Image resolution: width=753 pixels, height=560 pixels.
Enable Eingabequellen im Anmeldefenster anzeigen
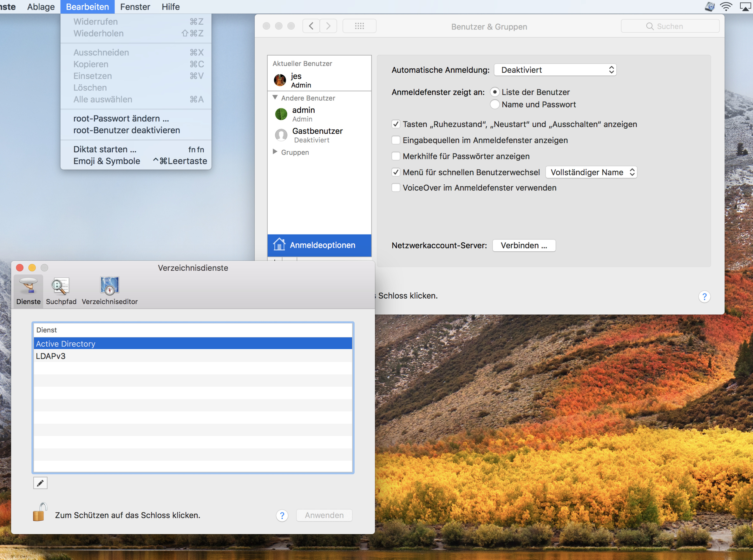click(396, 140)
